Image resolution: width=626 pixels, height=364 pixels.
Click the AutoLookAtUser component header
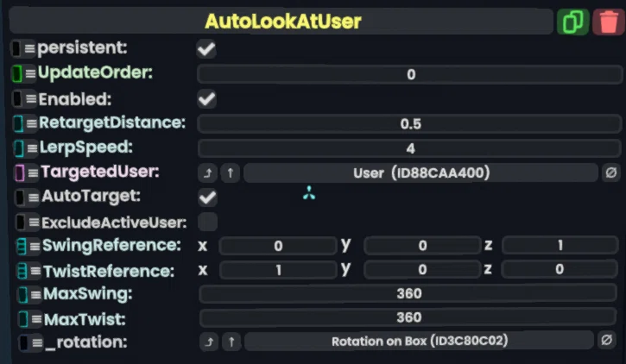pyautogui.click(x=281, y=22)
